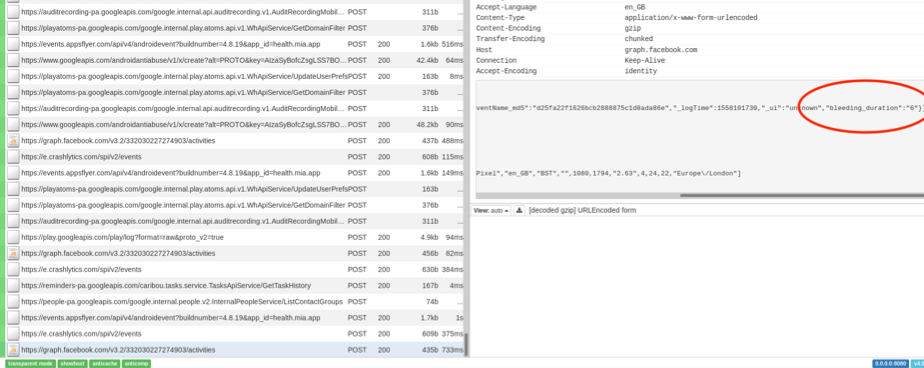The height and width of the screenshot is (368, 924).
Task: Click the 74b size cell
Action: (432, 301)
